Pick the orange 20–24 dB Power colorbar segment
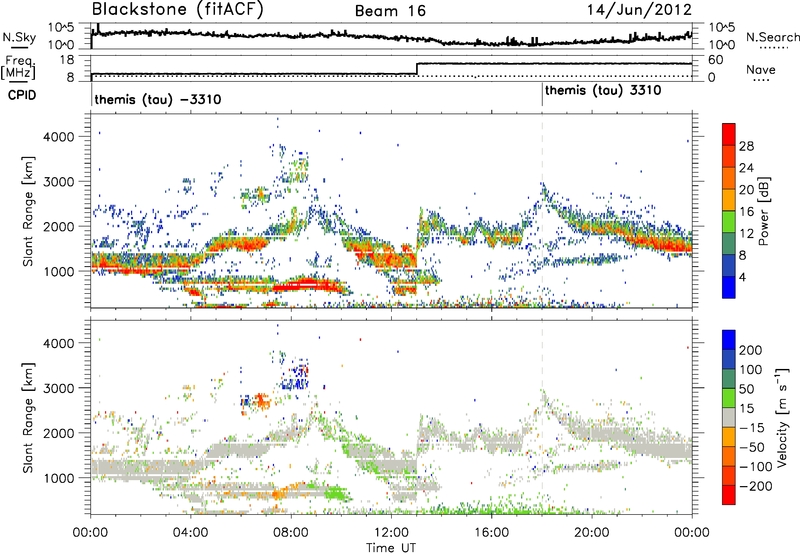The image size is (800, 554). [729, 178]
